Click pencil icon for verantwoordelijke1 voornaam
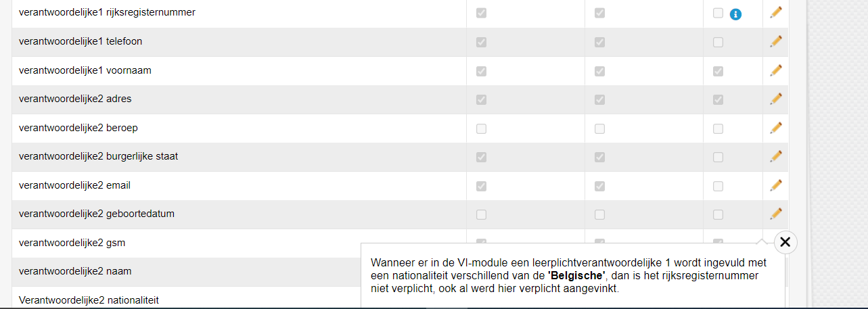 click(x=776, y=70)
